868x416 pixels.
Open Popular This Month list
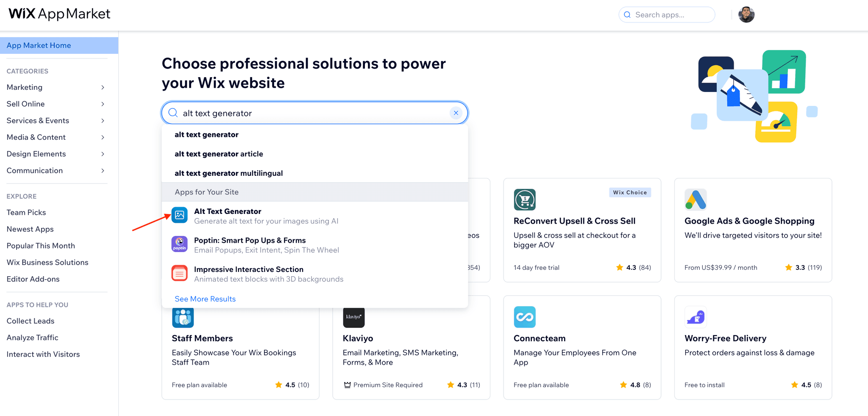pos(41,246)
